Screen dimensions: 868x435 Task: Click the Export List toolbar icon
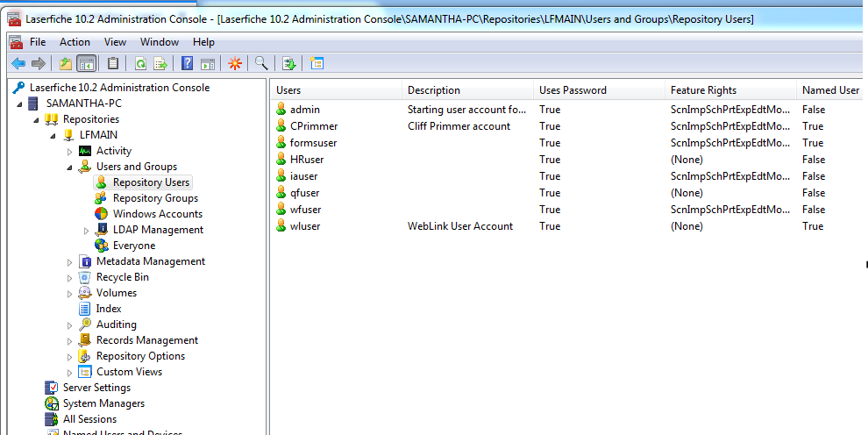(x=160, y=64)
